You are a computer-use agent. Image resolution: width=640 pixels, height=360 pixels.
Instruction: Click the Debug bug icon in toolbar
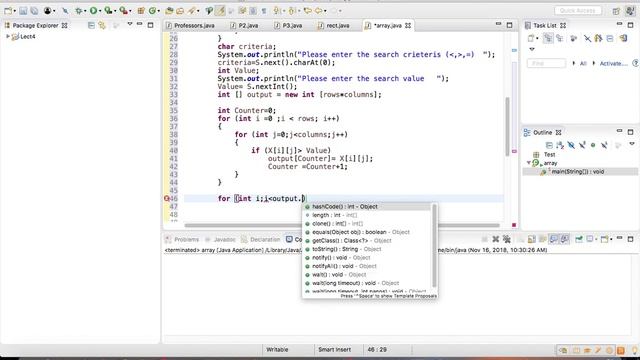79,11
